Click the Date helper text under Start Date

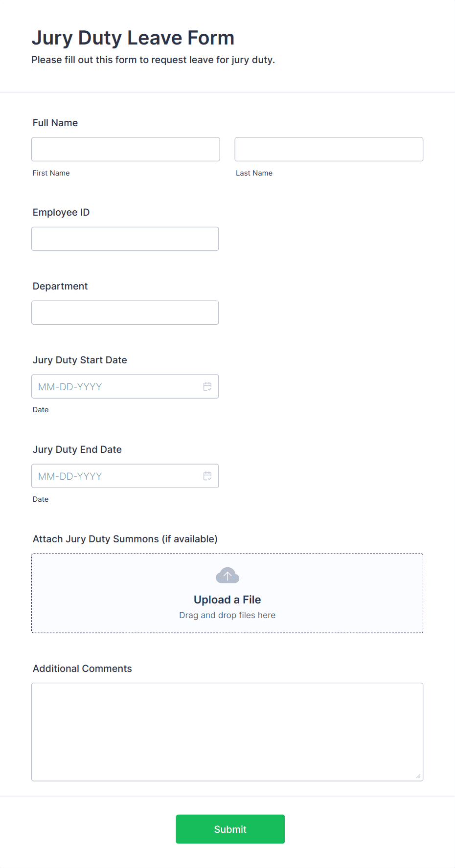coord(41,409)
